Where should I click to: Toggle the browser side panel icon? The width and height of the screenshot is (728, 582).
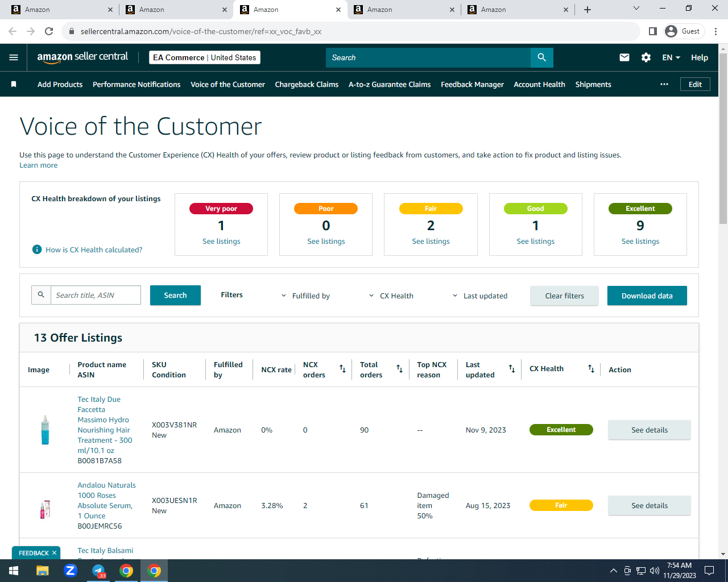coord(653,31)
